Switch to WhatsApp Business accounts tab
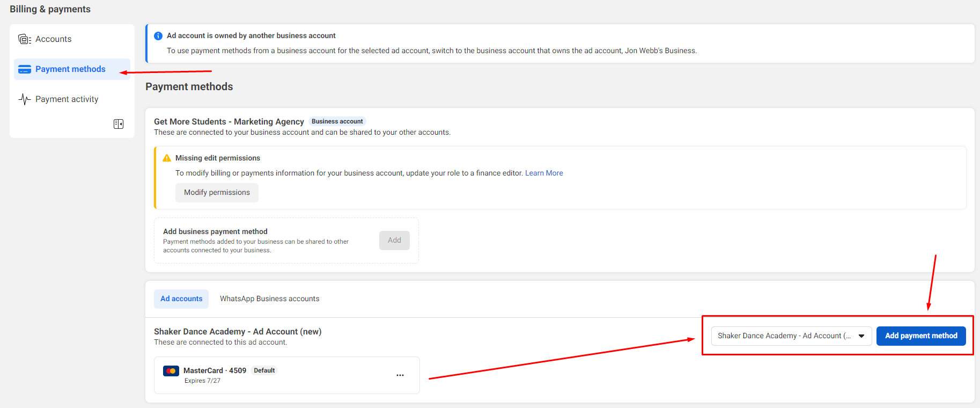 click(x=269, y=299)
